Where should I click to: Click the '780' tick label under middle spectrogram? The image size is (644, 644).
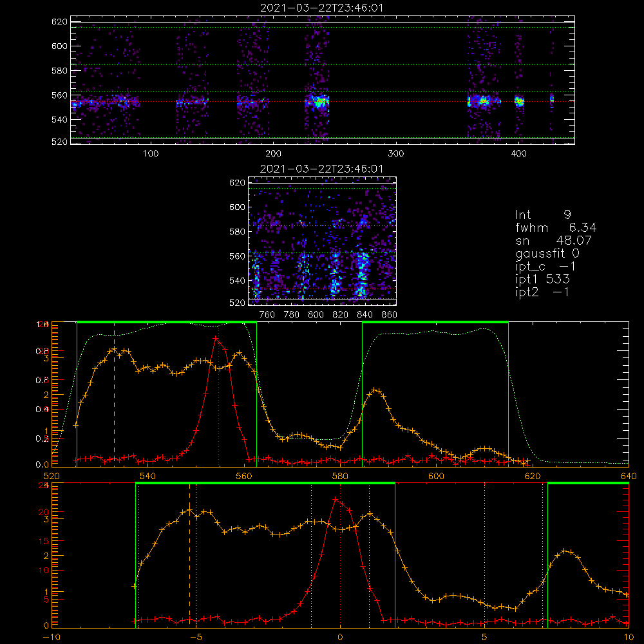click(292, 314)
